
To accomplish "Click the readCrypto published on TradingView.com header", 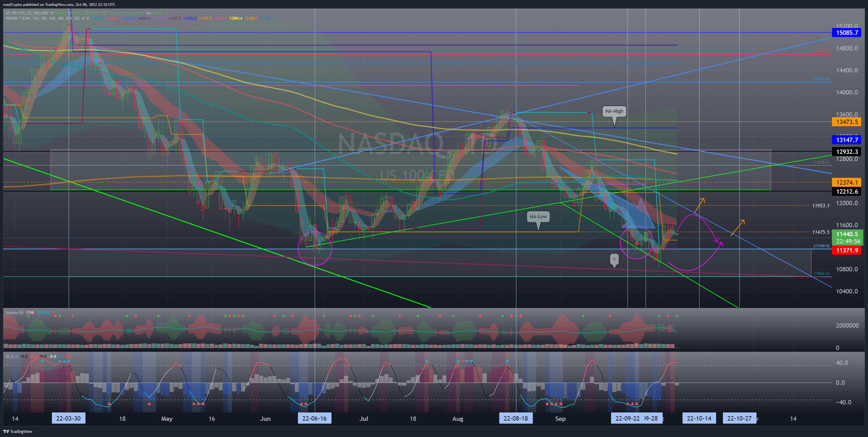I will (x=59, y=4).
